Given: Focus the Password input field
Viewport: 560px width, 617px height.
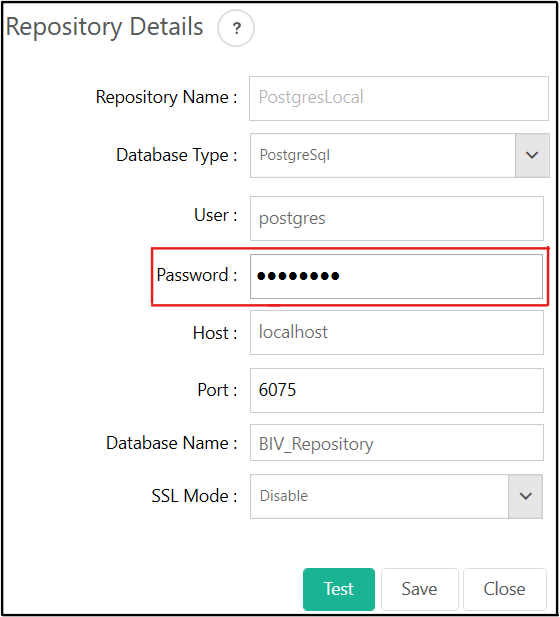Looking at the screenshot, I should coord(396,276).
